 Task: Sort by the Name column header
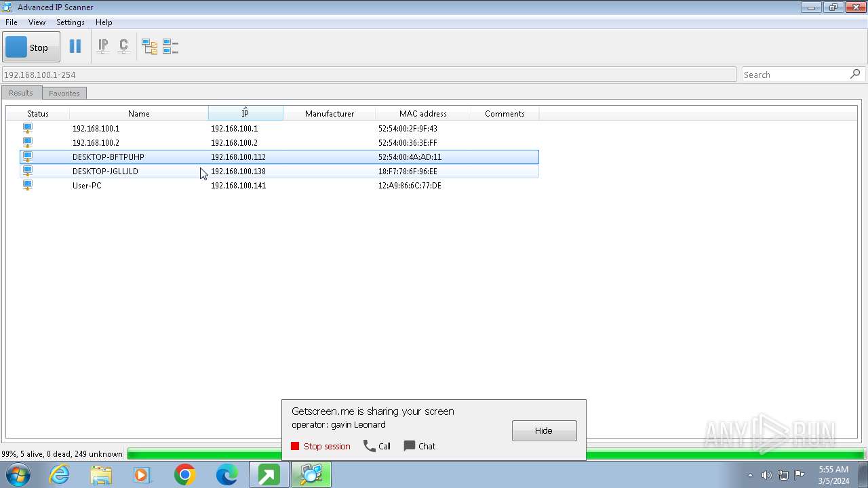139,114
